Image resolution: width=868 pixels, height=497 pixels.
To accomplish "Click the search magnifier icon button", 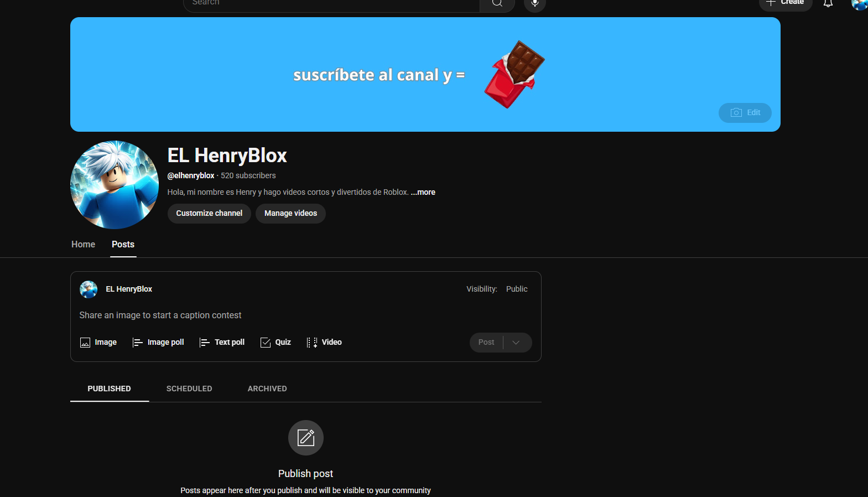I will (497, 3).
